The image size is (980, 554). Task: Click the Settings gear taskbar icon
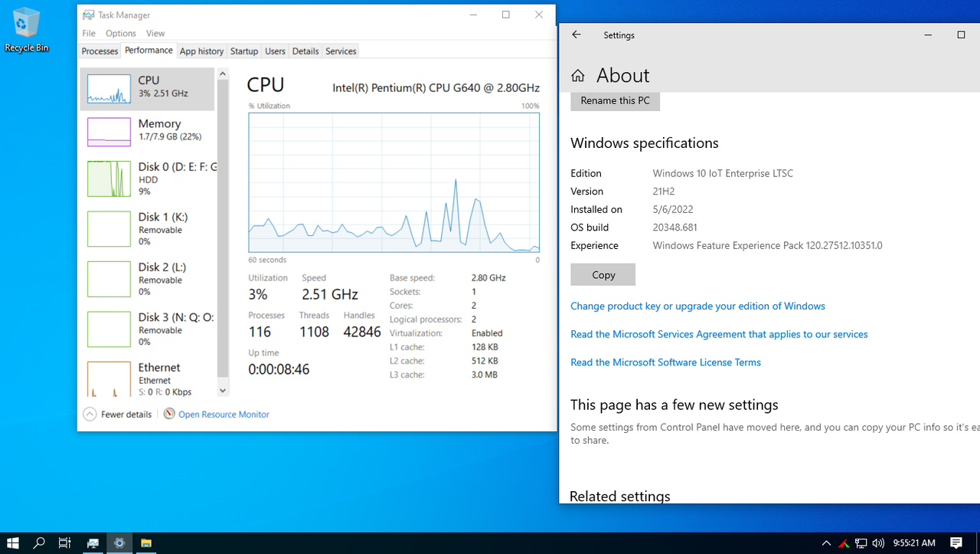coord(119,543)
